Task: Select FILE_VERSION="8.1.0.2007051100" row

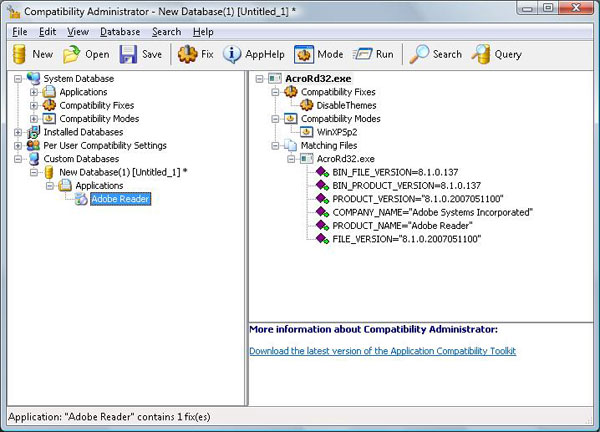Action: [x=406, y=239]
